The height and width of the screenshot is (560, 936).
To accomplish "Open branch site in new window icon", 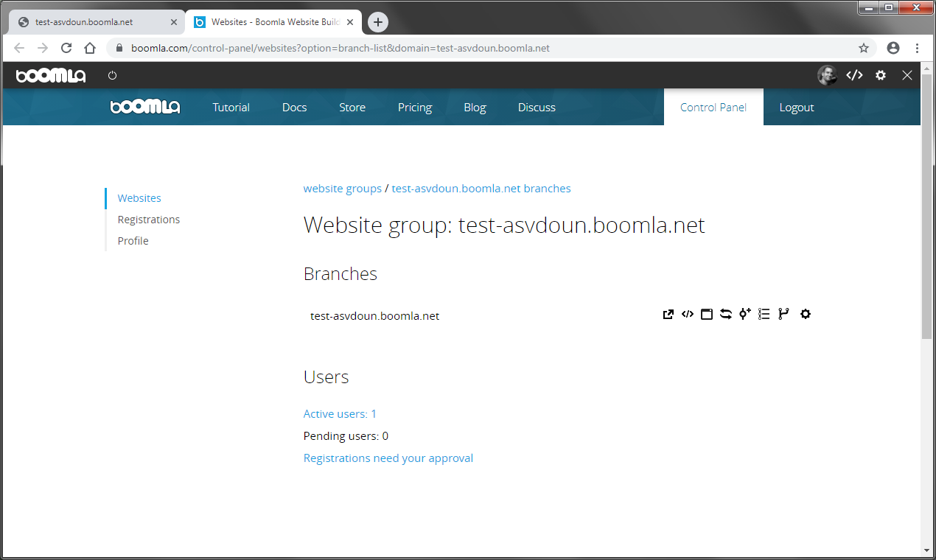I will point(668,315).
